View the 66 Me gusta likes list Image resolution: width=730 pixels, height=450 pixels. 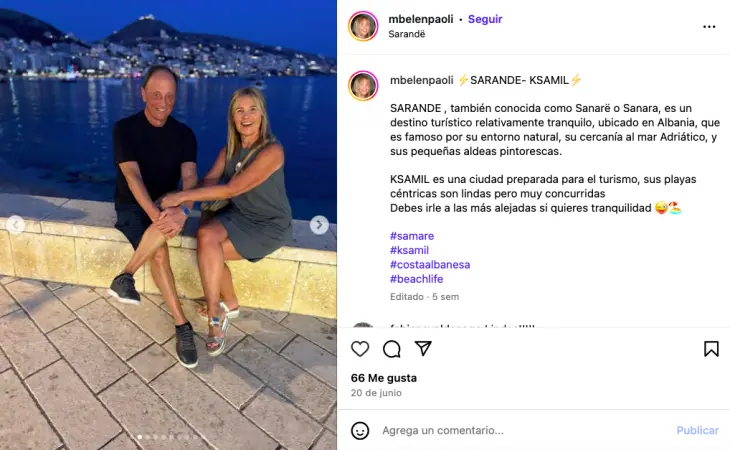[x=384, y=378]
